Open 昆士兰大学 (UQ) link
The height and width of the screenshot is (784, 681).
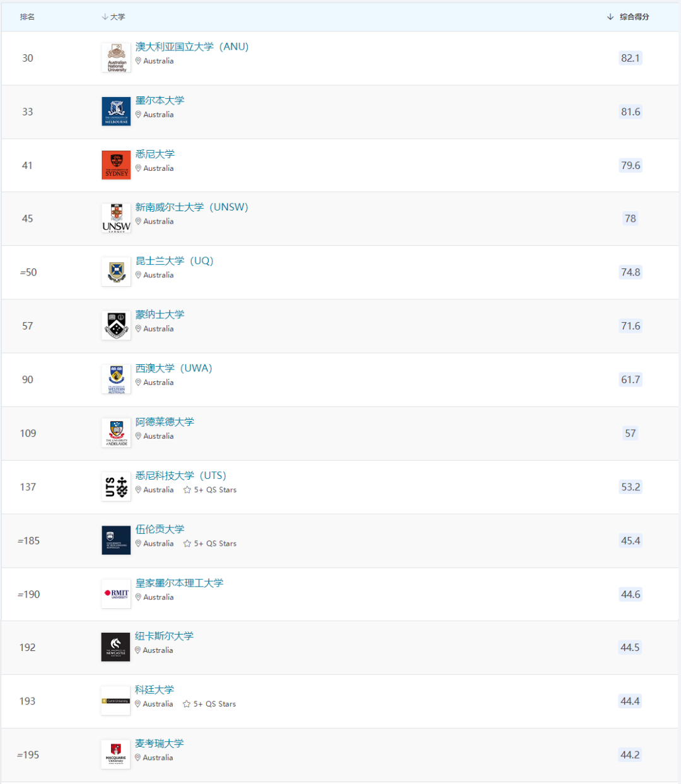click(175, 261)
